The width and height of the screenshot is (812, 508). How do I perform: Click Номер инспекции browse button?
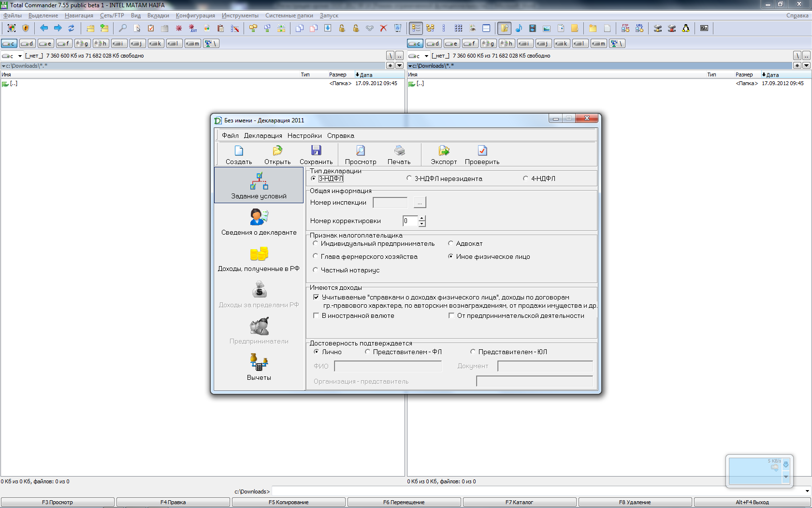click(x=420, y=203)
